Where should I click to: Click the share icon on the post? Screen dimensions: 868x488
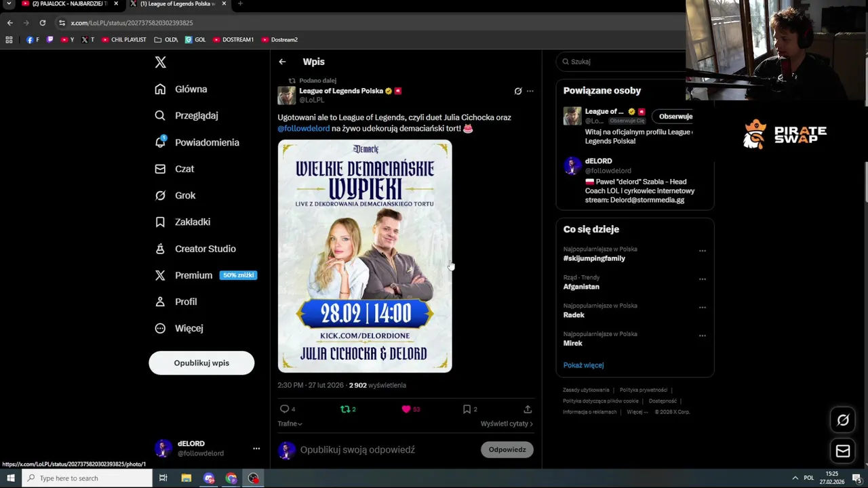coord(528,409)
